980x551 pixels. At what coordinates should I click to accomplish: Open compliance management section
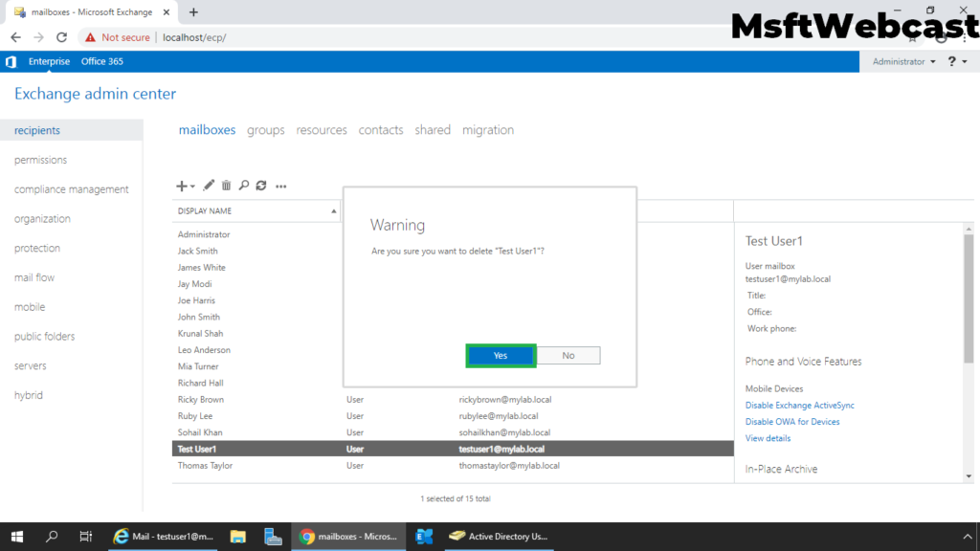tap(71, 189)
